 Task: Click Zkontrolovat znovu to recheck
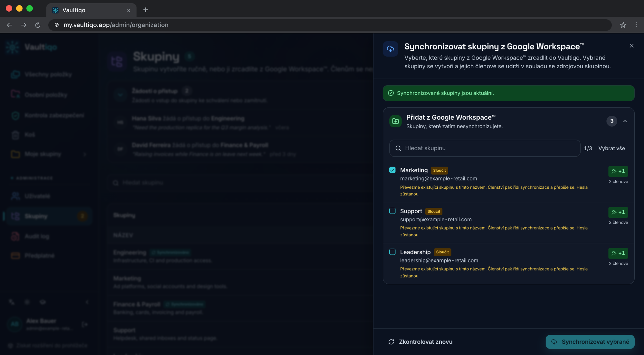pos(420,342)
